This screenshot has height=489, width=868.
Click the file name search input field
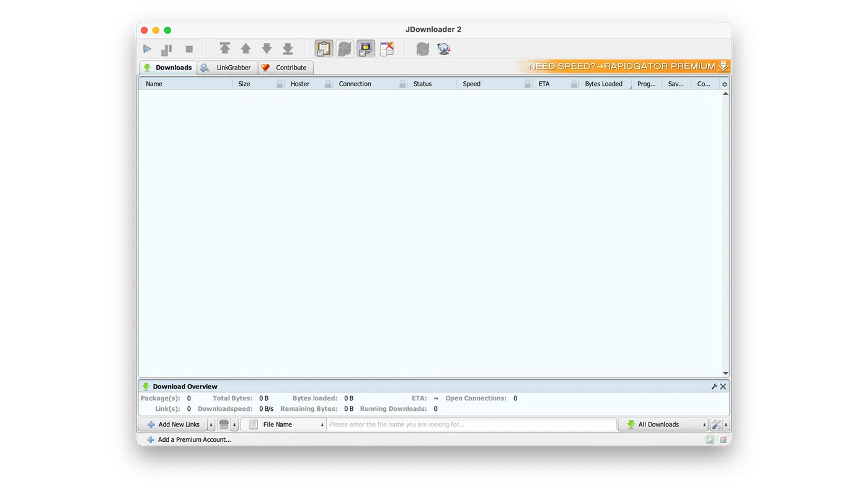471,424
